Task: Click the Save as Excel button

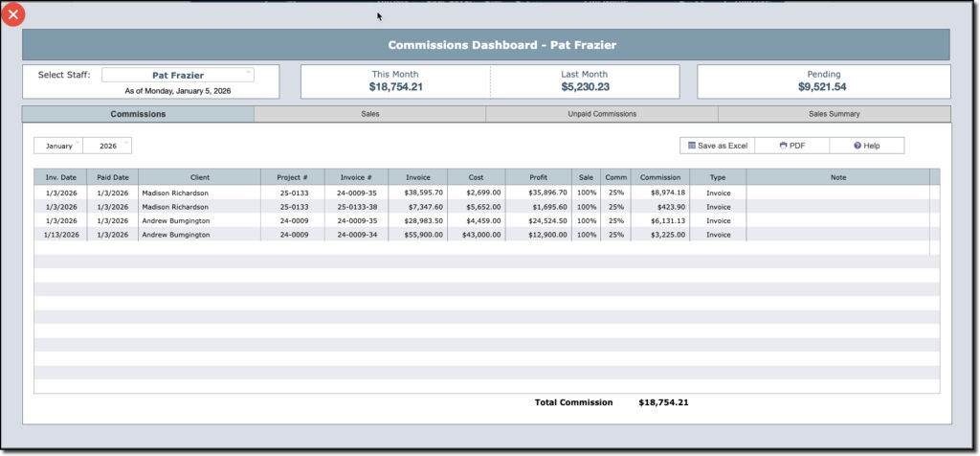Action: click(x=717, y=146)
